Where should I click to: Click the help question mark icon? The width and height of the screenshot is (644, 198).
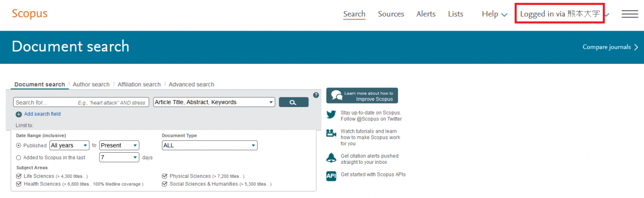pos(316,95)
